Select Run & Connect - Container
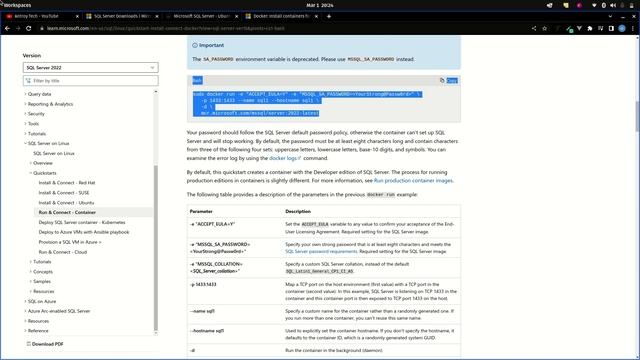Viewport: 640px width, 360px height. (x=67, y=213)
